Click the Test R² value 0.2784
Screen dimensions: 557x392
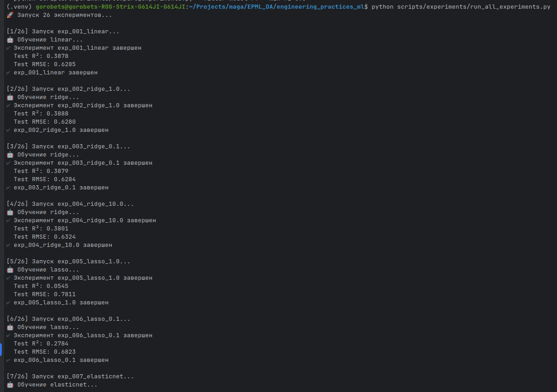tap(58, 344)
